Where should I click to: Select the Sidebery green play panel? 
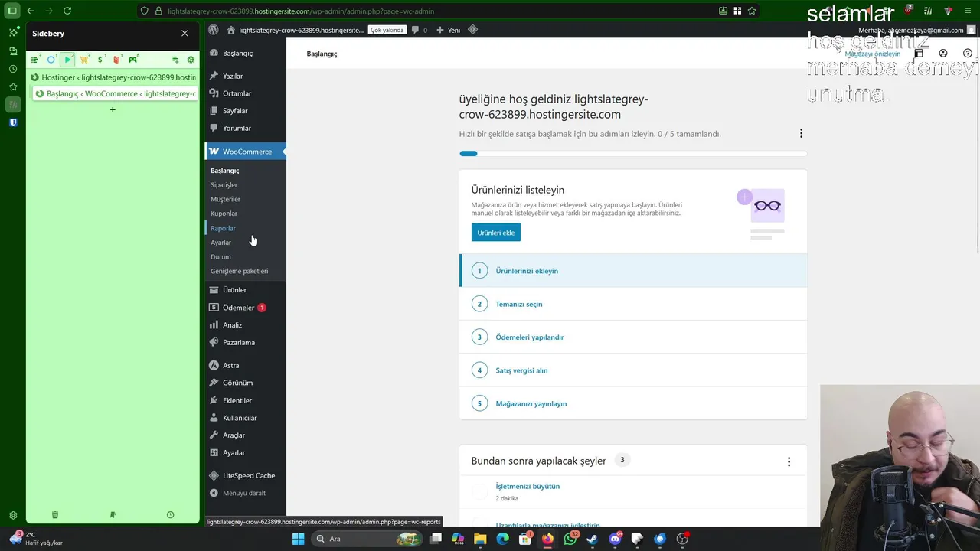tap(68, 60)
